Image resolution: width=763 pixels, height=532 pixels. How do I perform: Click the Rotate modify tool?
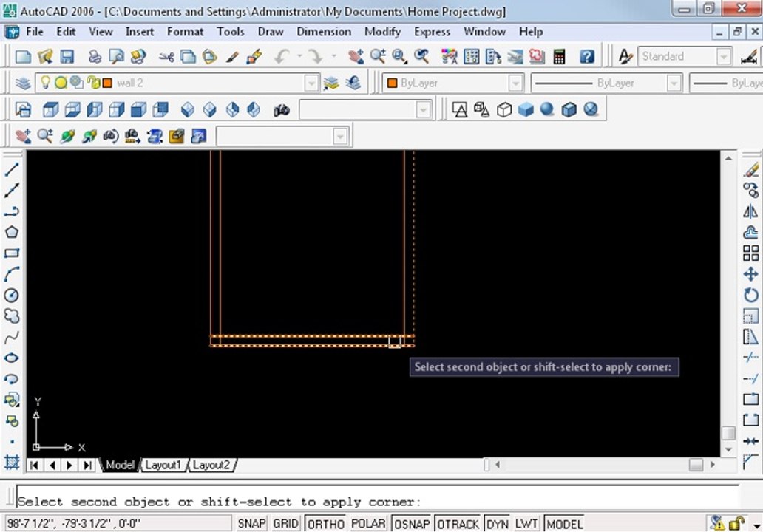751,295
